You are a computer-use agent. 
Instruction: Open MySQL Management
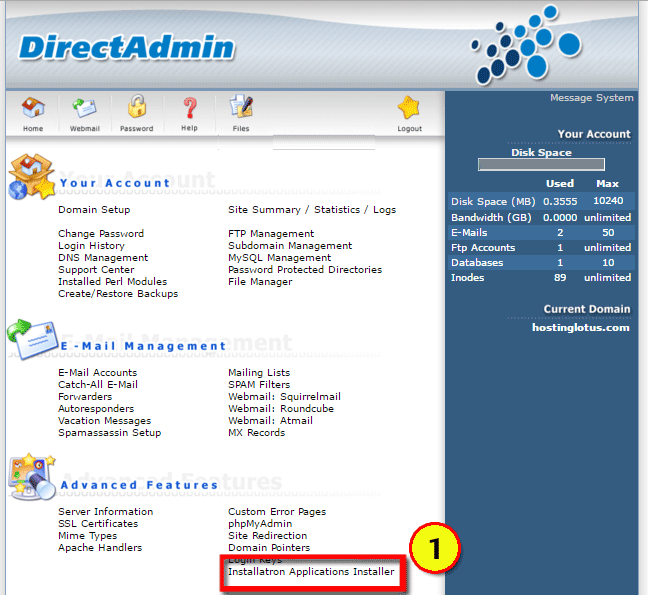tap(280, 258)
